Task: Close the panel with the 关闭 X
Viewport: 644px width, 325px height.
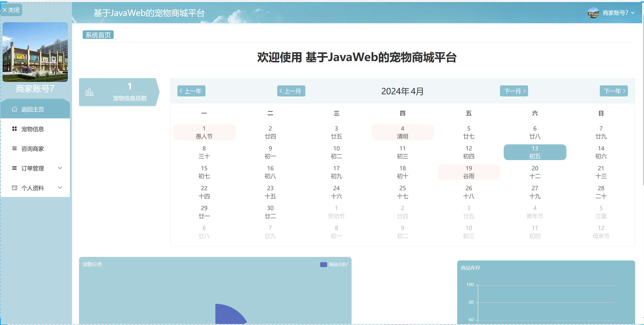Action: point(11,10)
